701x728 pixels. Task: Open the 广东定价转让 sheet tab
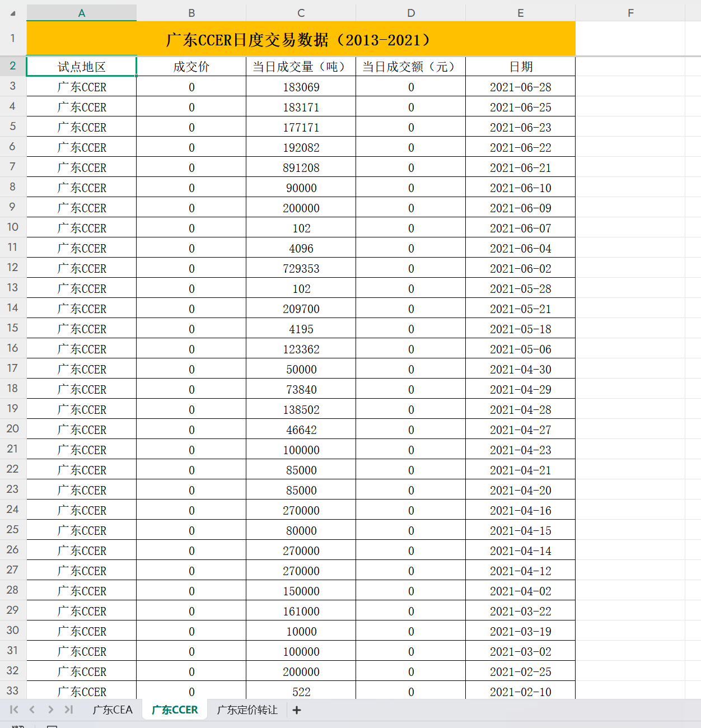pyautogui.click(x=247, y=710)
